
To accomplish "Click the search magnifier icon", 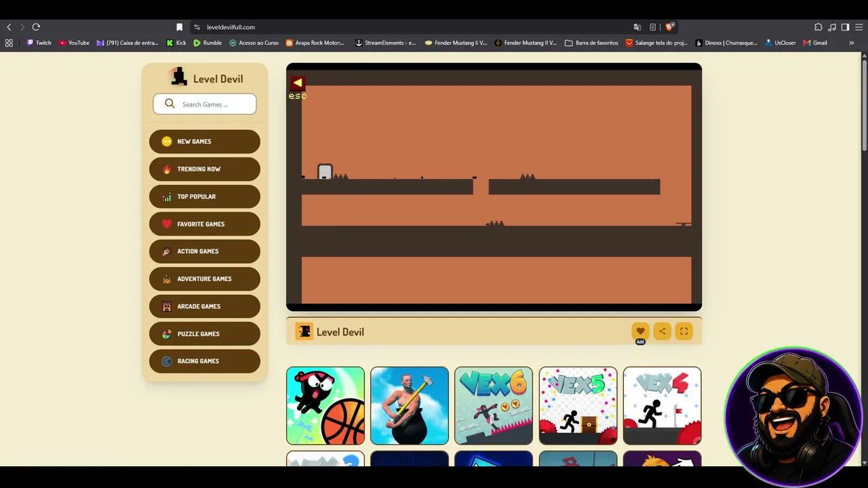I will (170, 104).
